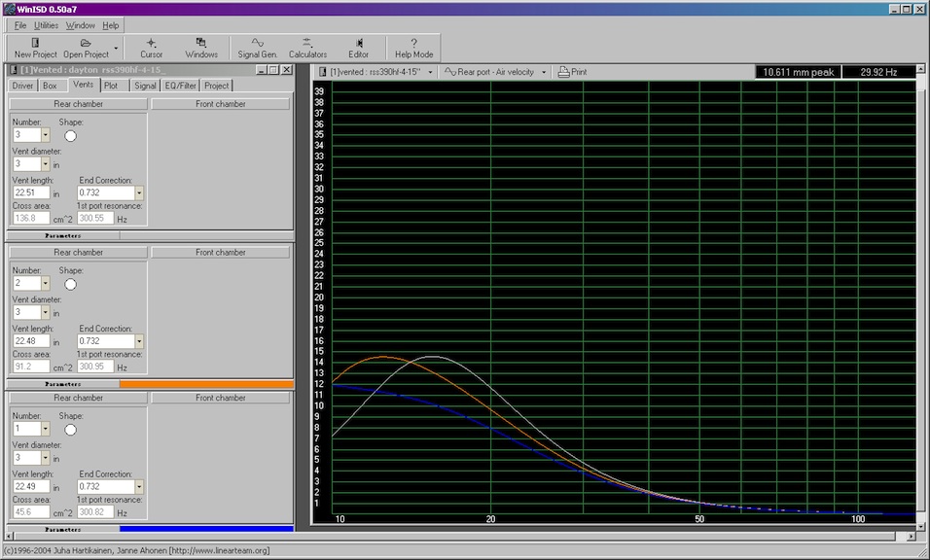Click Front chamber button in top vent panel
This screenshot has width=930, height=560.
(x=221, y=104)
